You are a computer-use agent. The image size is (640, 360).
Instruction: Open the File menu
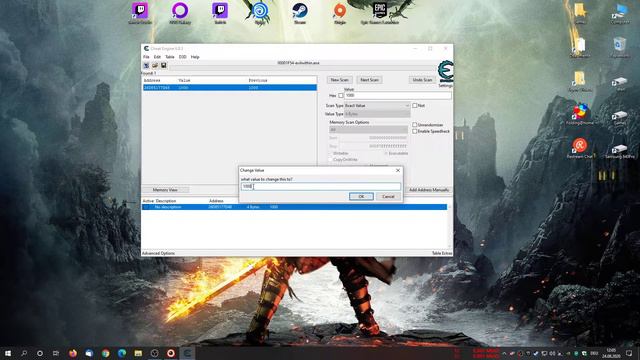pyautogui.click(x=146, y=57)
